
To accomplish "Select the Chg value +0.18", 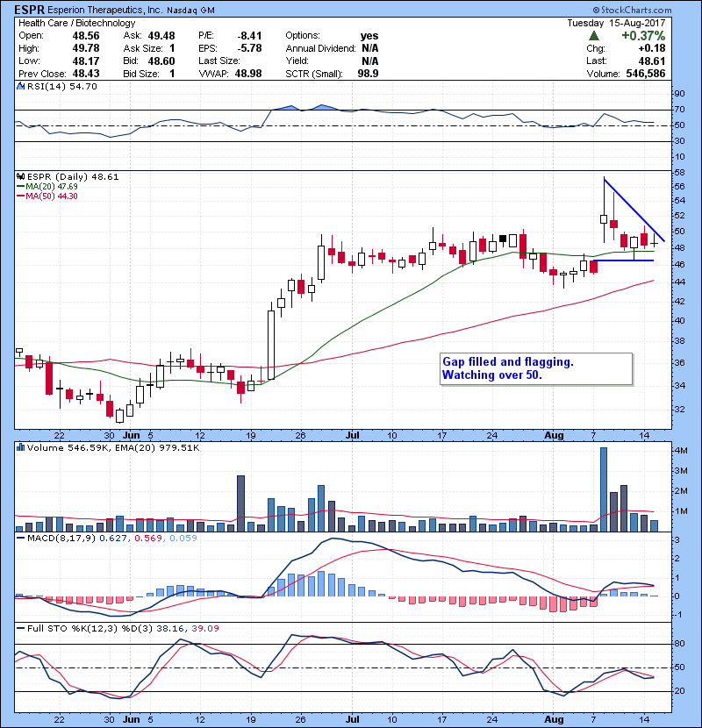I will (652, 48).
